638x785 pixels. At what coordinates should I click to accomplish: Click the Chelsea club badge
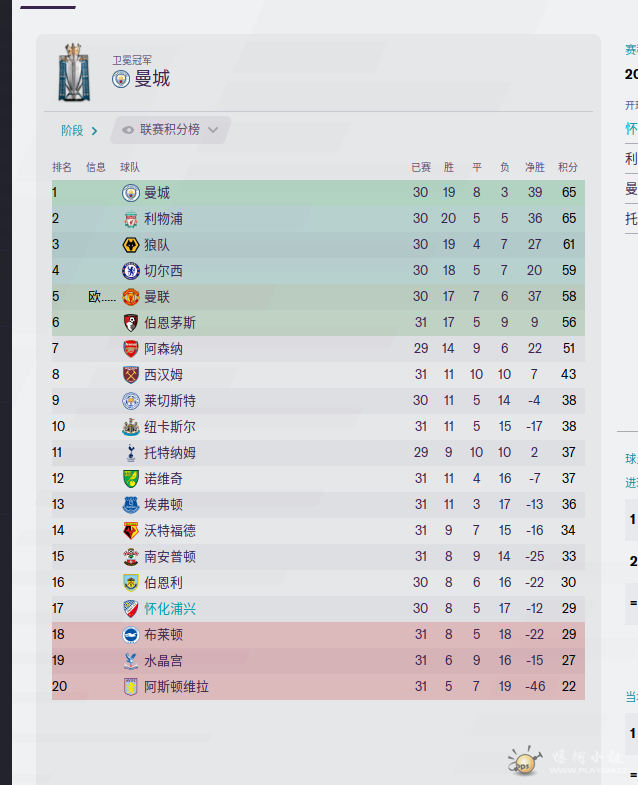130,271
